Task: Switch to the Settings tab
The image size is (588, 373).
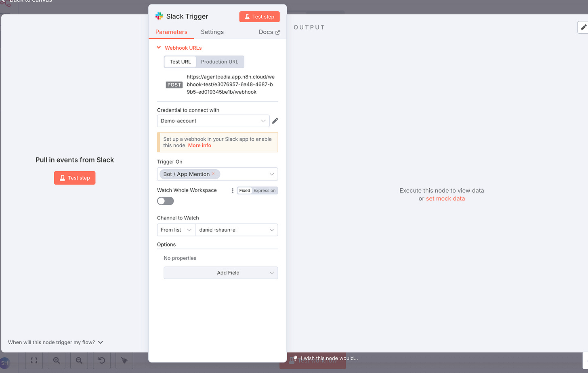Action: (x=212, y=32)
